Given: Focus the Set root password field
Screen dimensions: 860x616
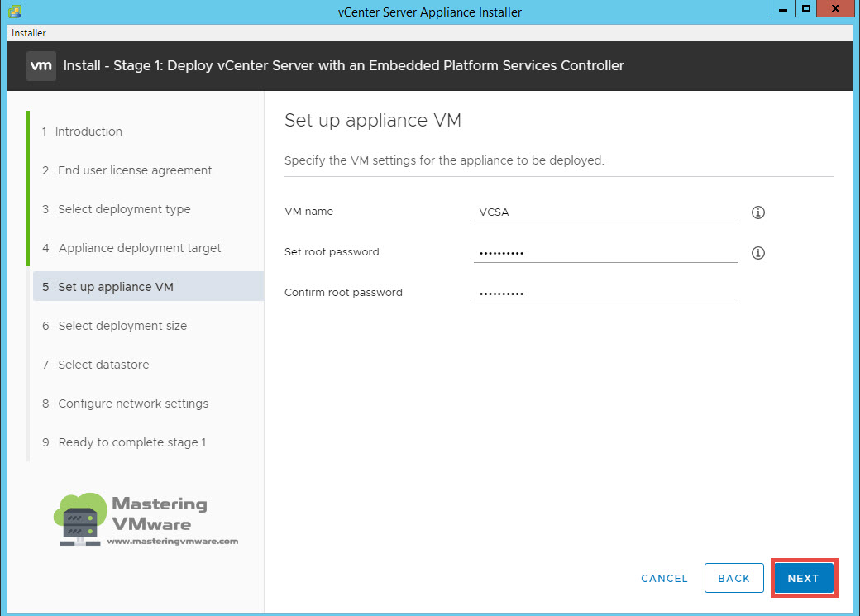Looking at the screenshot, I should 605,253.
